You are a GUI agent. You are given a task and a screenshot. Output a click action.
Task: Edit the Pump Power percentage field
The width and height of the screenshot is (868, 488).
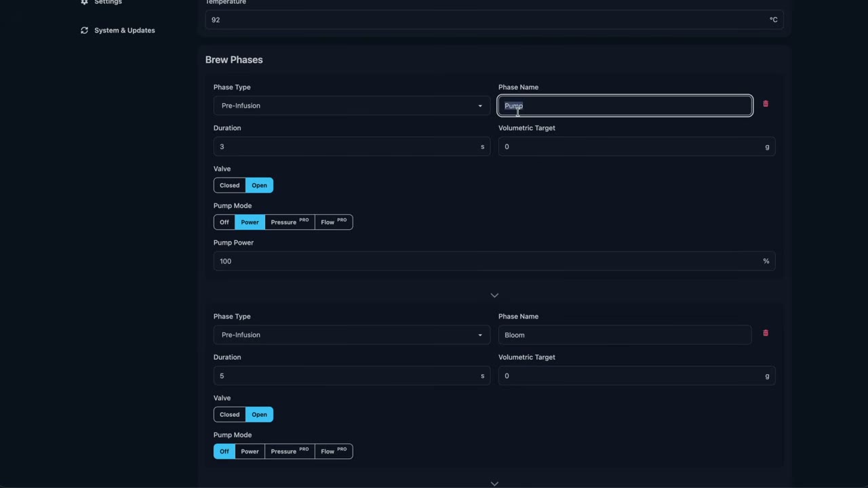tap(494, 261)
